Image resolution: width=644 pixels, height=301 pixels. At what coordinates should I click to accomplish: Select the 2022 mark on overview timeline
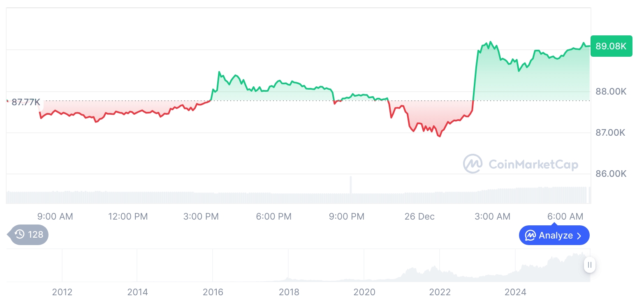click(440, 292)
